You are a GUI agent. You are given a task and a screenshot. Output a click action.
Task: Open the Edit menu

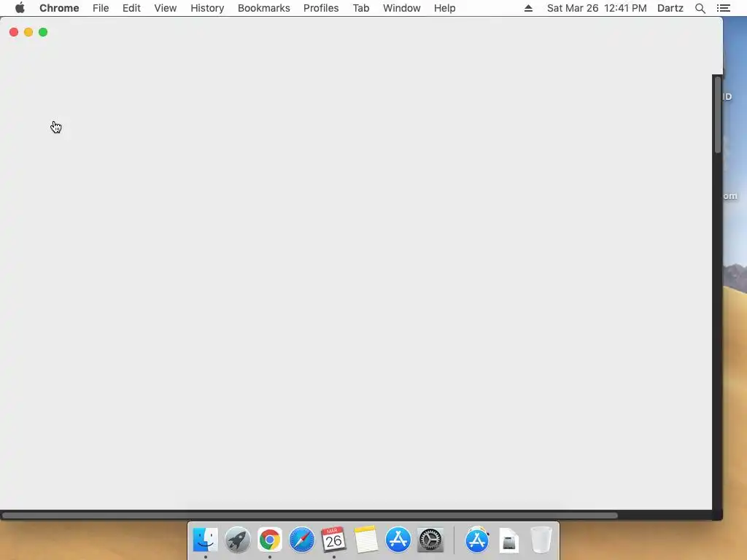click(131, 8)
